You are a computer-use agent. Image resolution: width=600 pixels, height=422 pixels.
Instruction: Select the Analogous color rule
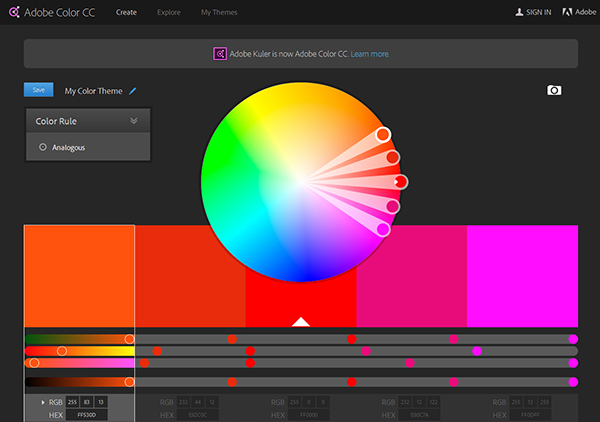tap(68, 147)
